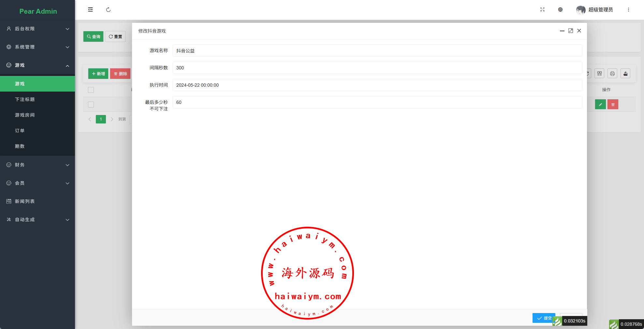Open the language globe icon

click(560, 10)
